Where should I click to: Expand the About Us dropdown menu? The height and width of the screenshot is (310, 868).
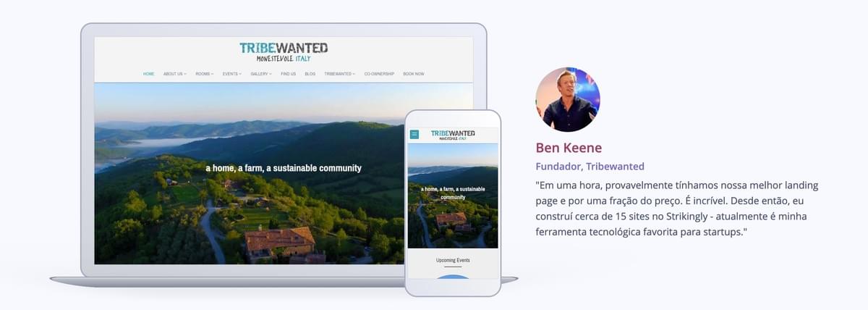click(174, 74)
